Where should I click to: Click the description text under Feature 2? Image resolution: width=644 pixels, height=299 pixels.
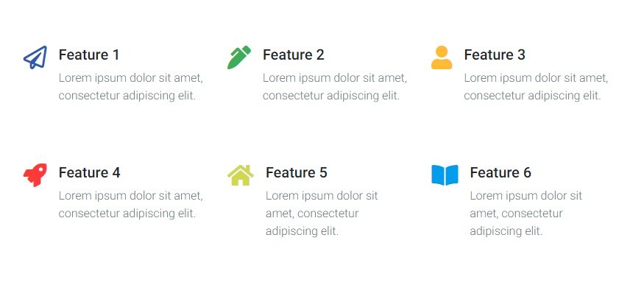pyautogui.click(x=334, y=86)
